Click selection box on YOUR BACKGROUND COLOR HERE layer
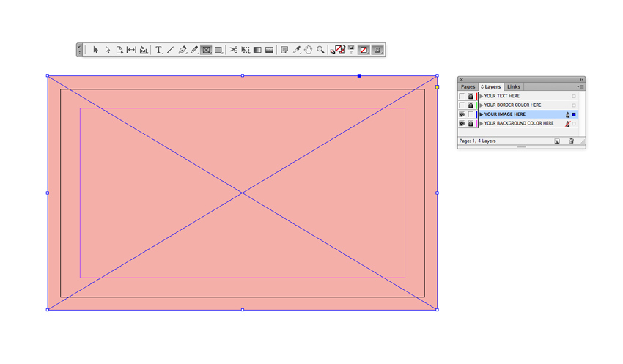 coord(574,124)
